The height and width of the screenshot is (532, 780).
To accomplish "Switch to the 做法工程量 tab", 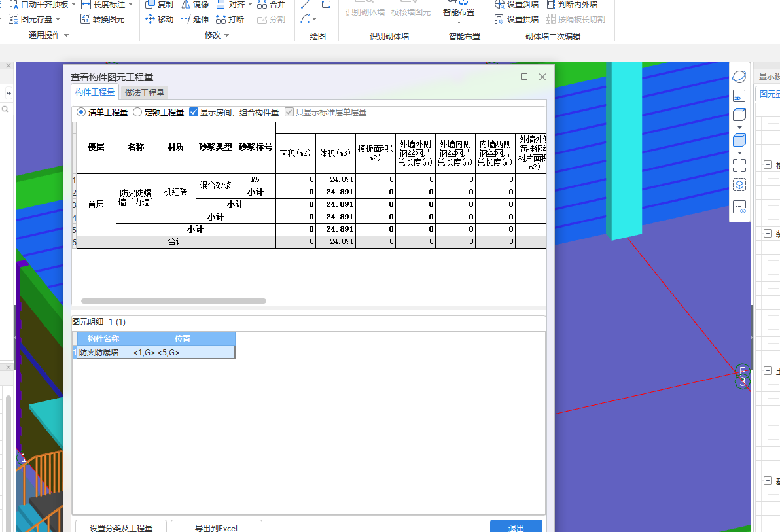I will point(144,92).
